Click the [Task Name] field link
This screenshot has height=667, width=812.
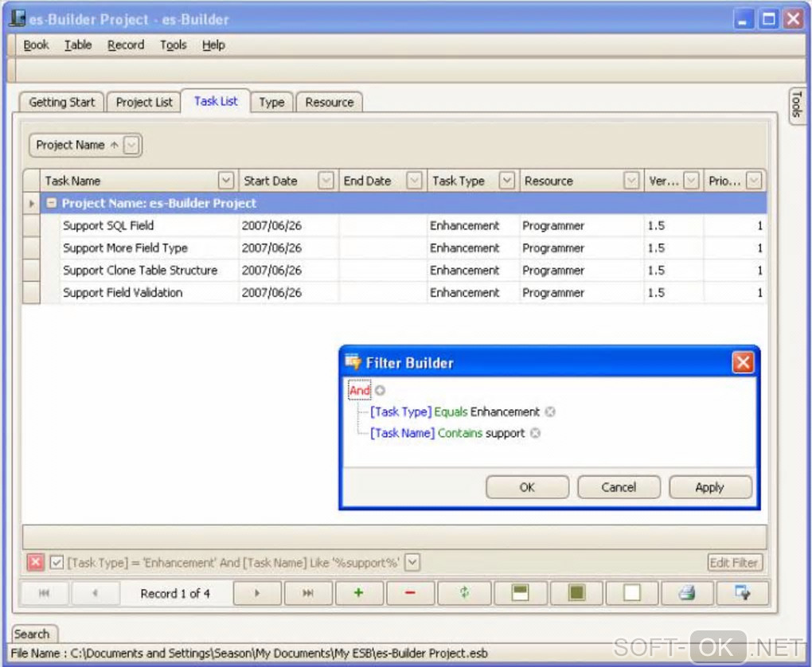[x=402, y=433]
